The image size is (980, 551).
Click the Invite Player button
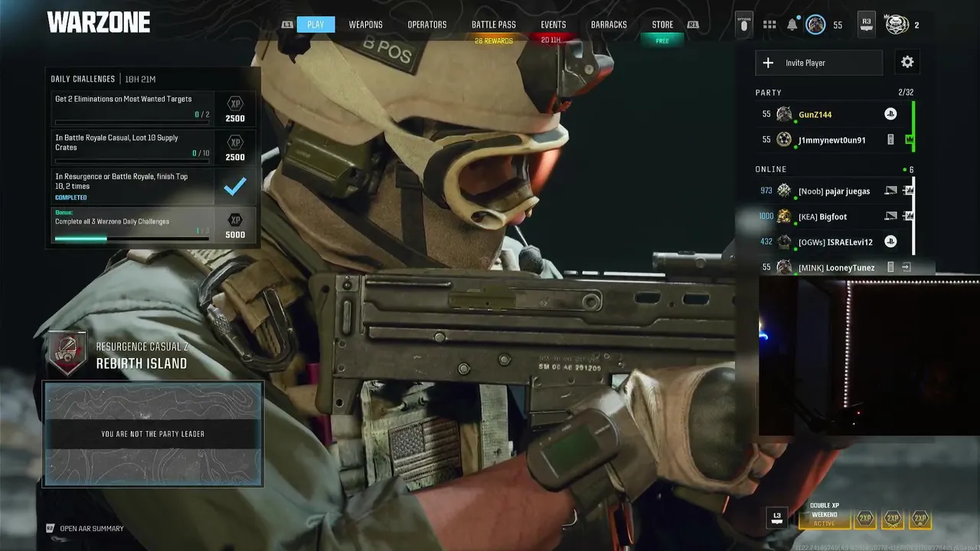coord(819,63)
